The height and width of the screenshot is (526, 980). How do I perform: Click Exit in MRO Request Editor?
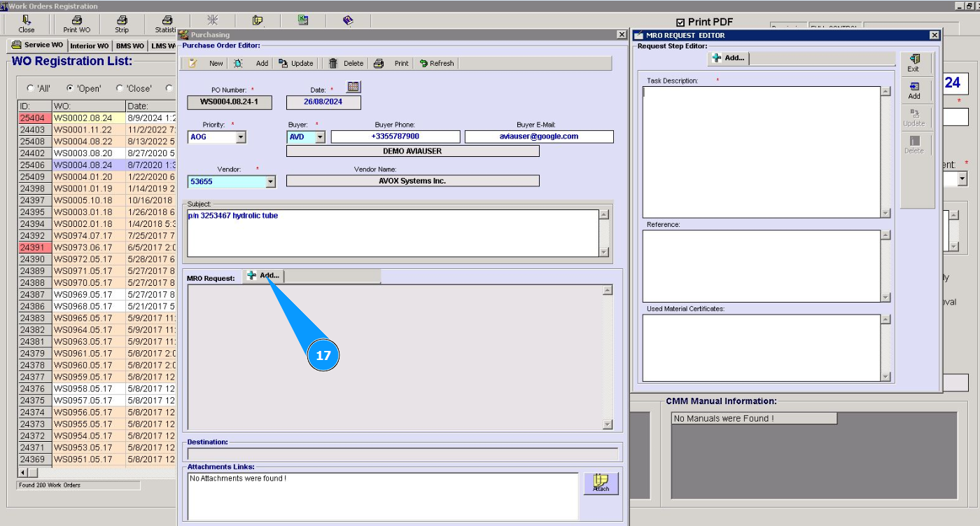913,63
